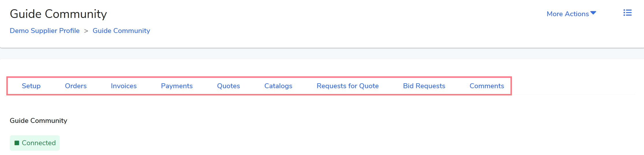Click the large Guide Community page title
The width and height of the screenshot is (644, 155).
[58, 14]
